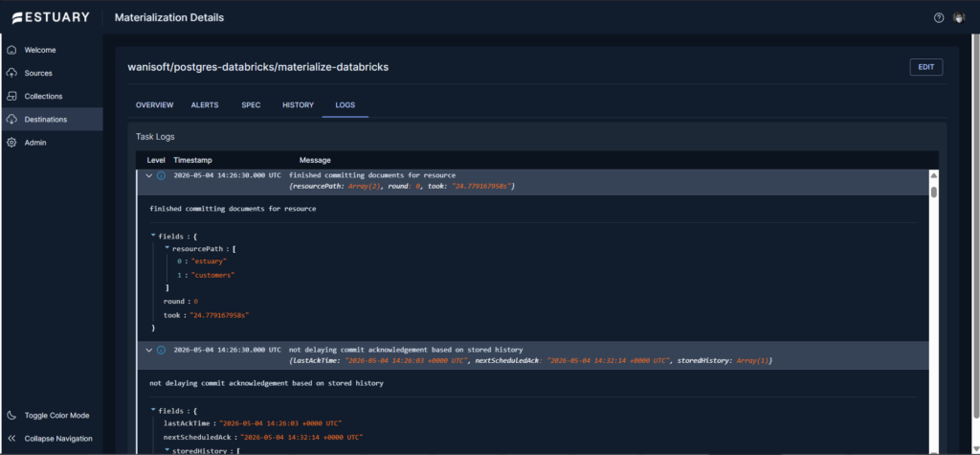This screenshot has width=980, height=455.
Task: Switch to the Alerts tab
Action: click(x=205, y=105)
